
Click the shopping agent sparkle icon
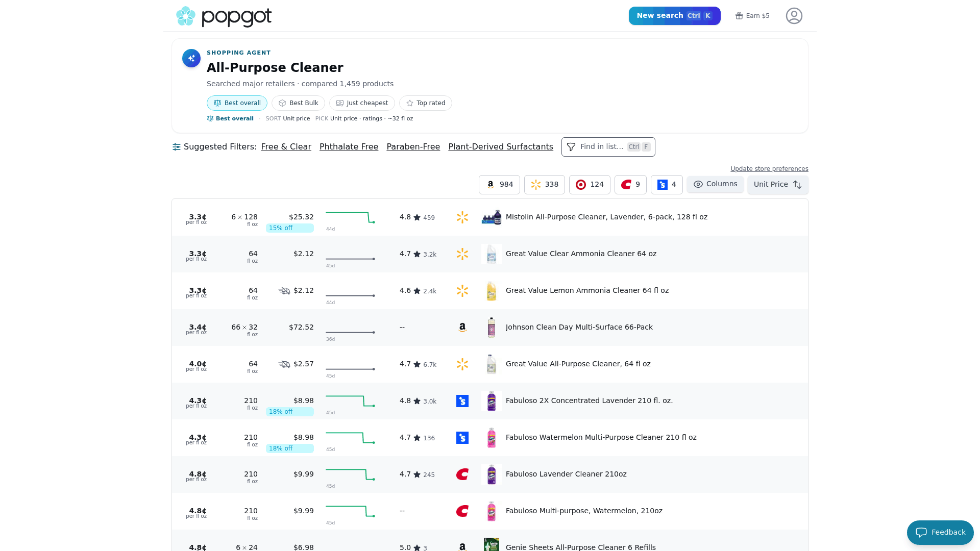click(x=191, y=58)
